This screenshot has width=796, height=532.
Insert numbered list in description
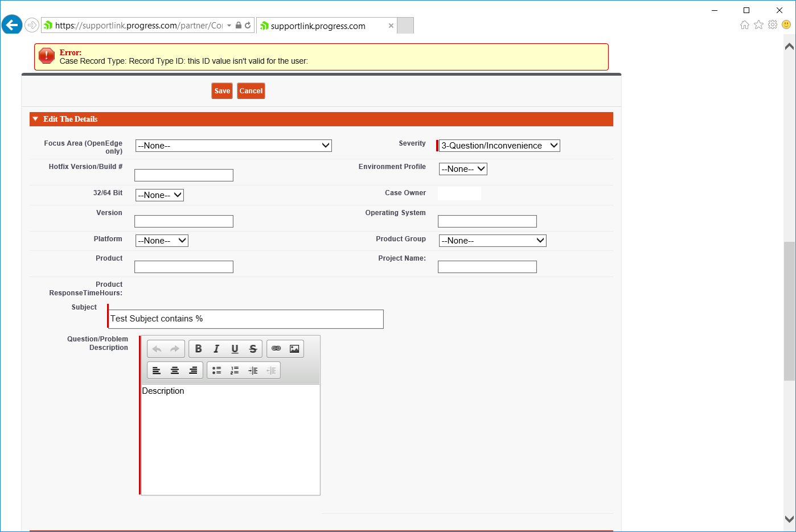click(235, 370)
